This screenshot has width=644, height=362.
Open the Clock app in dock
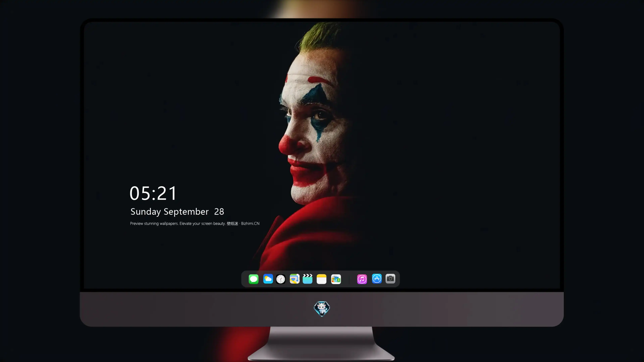[281, 279]
